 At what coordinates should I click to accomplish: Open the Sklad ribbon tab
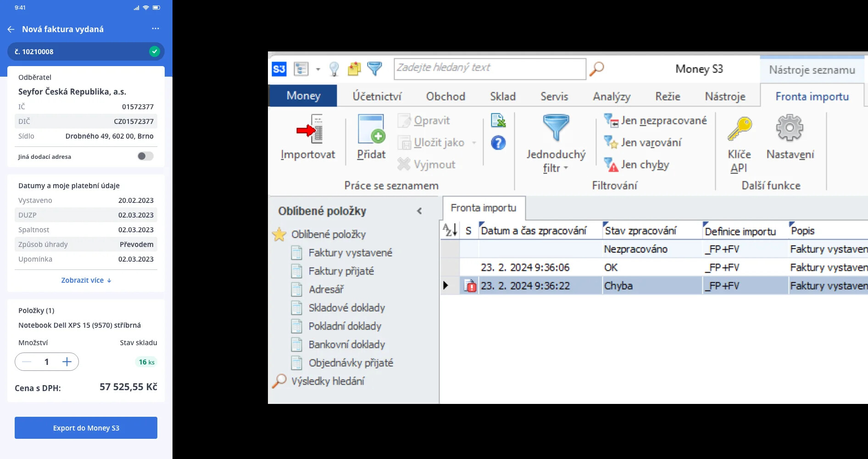click(x=503, y=96)
